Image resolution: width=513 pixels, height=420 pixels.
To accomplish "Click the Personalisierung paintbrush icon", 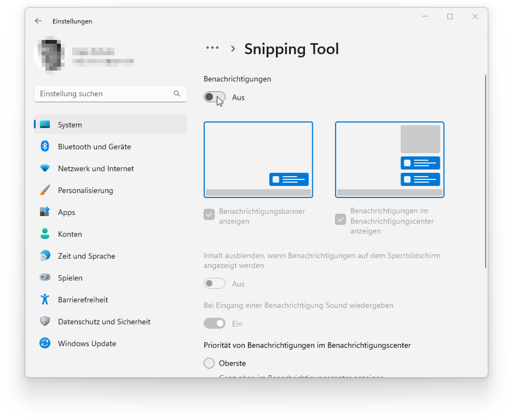I will [x=45, y=190].
